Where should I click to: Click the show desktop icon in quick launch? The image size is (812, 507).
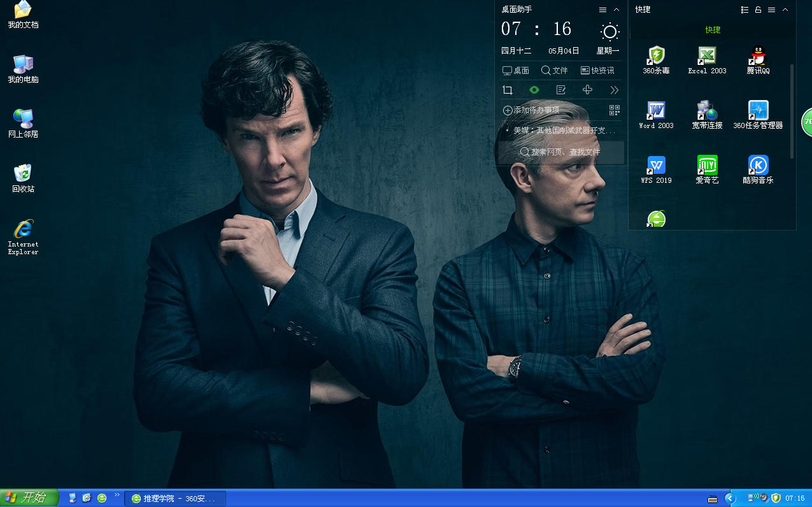coord(73,498)
